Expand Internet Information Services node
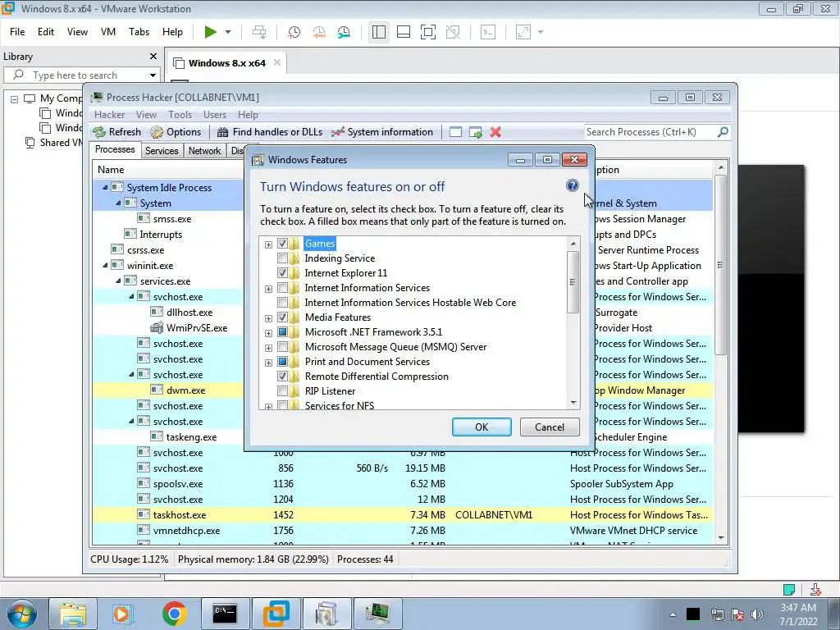840x630 pixels. coord(268,289)
